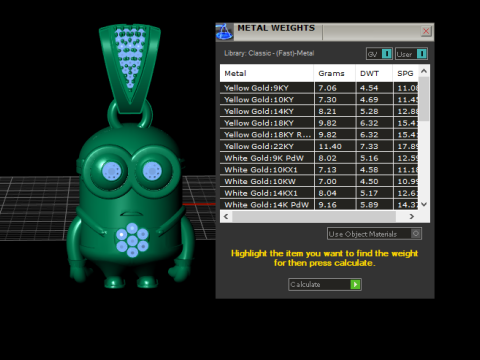Select the minion pendant bail
This screenshot has height=360, width=480.
130,68
